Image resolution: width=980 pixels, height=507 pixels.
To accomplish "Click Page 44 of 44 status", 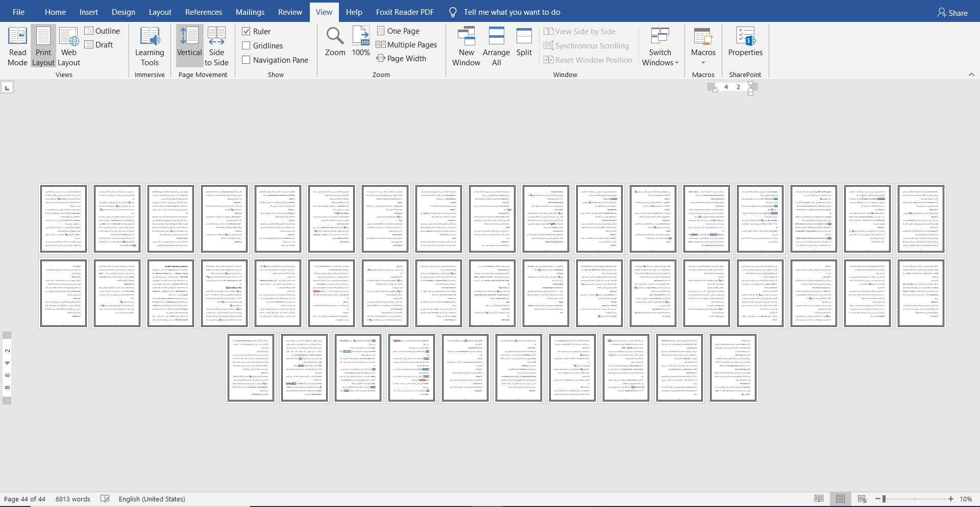I will point(24,499).
